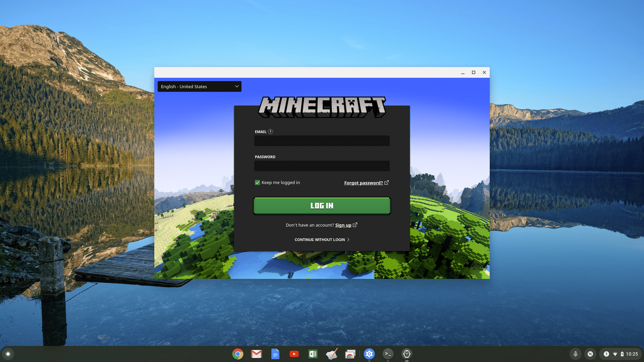The height and width of the screenshot is (362, 644).
Task: Click into the Password field
Action: [x=322, y=166]
